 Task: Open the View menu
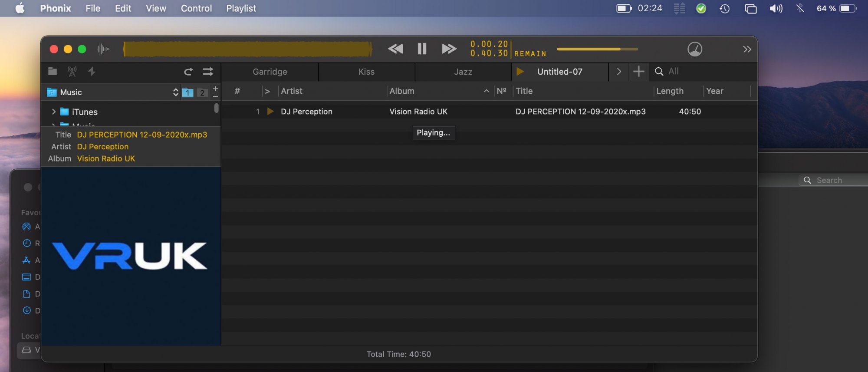156,8
